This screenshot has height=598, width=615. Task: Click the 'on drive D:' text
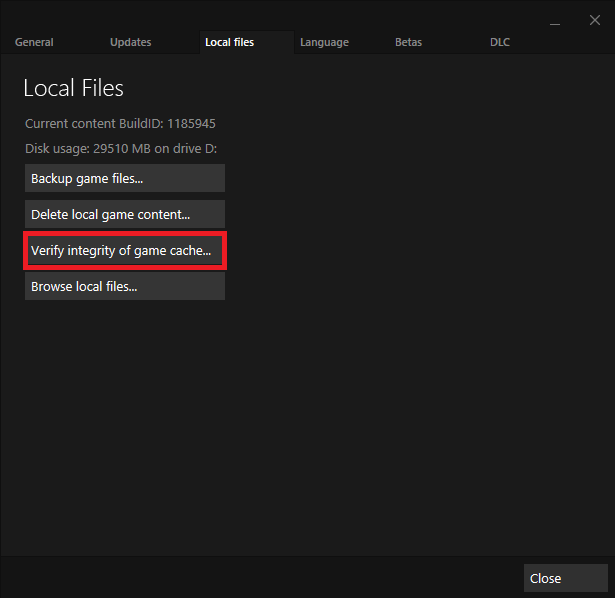tap(188, 149)
